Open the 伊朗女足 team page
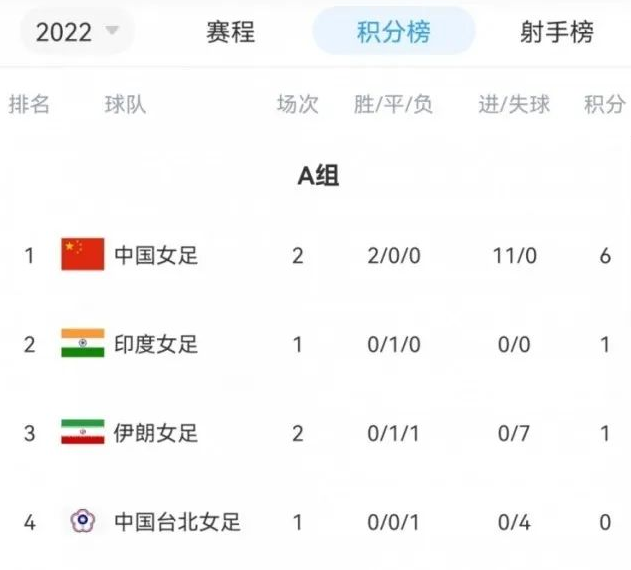The height and width of the screenshot is (570, 631). tap(156, 433)
